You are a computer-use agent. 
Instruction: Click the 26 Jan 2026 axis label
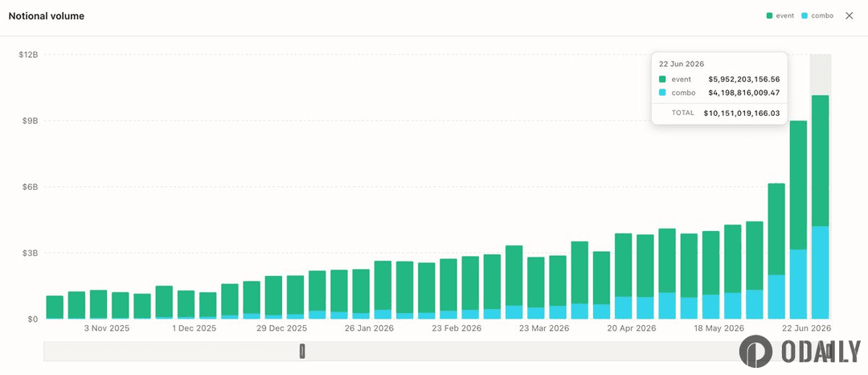(369, 328)
